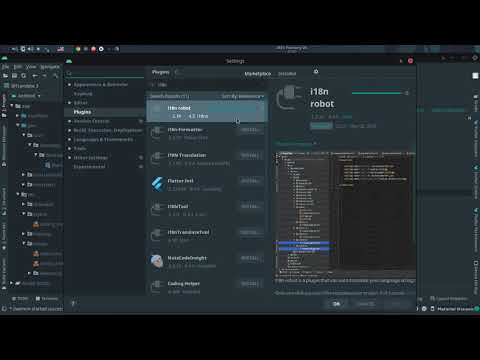Viewport: 480px width, 360px height.
Task: Open the File menu
Action: click(6, 67)
